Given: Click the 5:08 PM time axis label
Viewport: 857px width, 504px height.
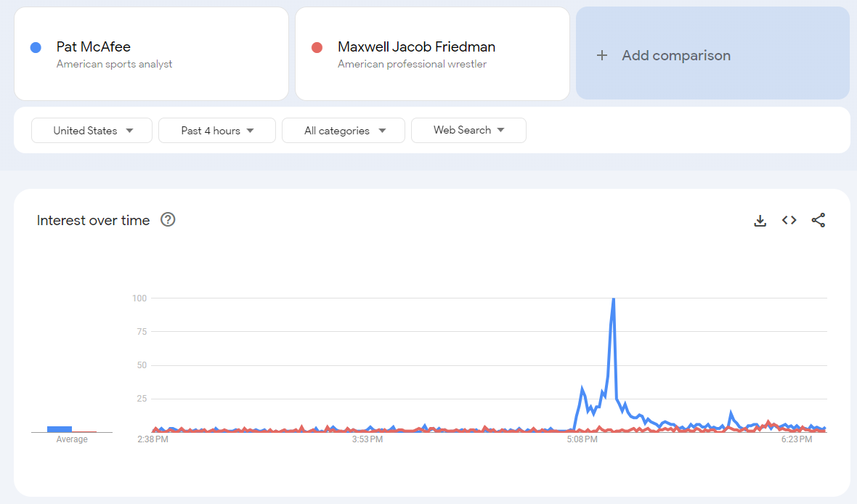Looking at the screenshot, I should click(x=582, y=439).
